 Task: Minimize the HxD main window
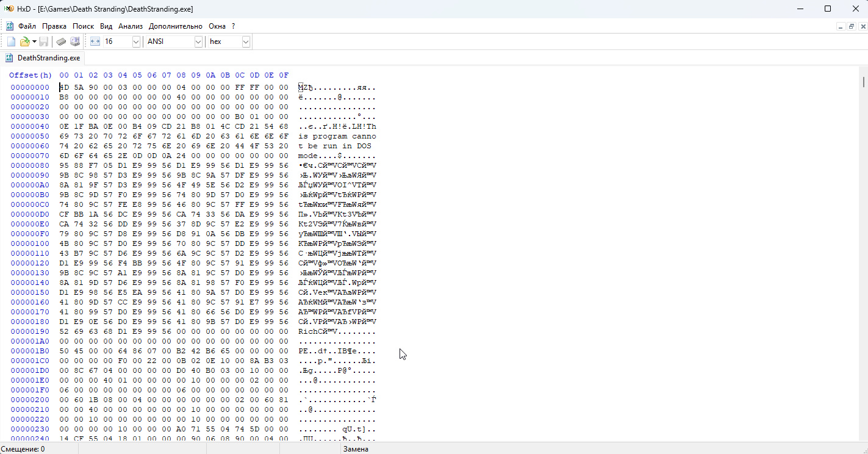click(800, 9)
